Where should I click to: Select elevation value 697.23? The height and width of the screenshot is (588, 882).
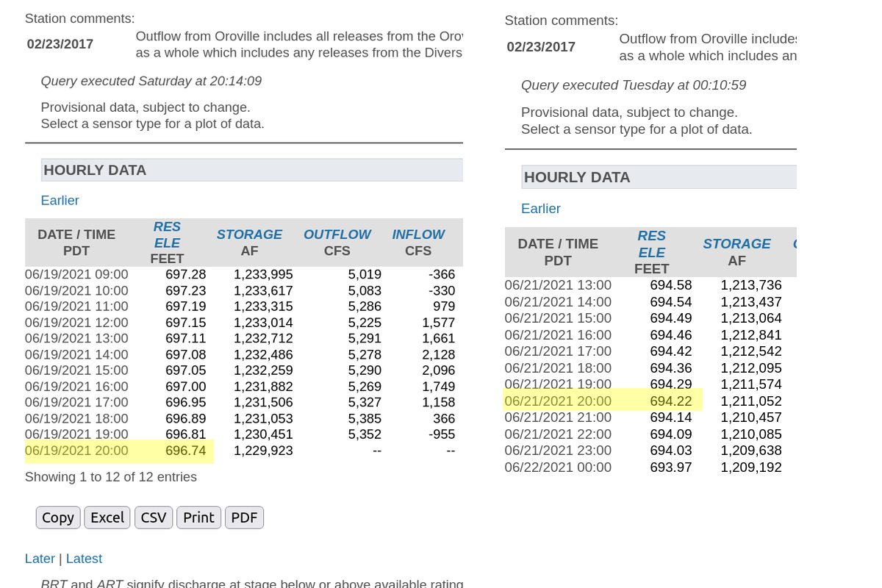tap(186, 290)
